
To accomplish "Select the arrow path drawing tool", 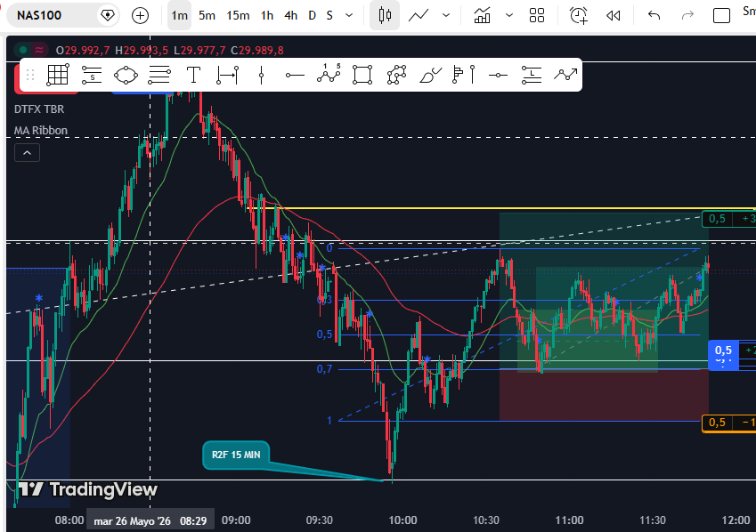I will (565, 75).
